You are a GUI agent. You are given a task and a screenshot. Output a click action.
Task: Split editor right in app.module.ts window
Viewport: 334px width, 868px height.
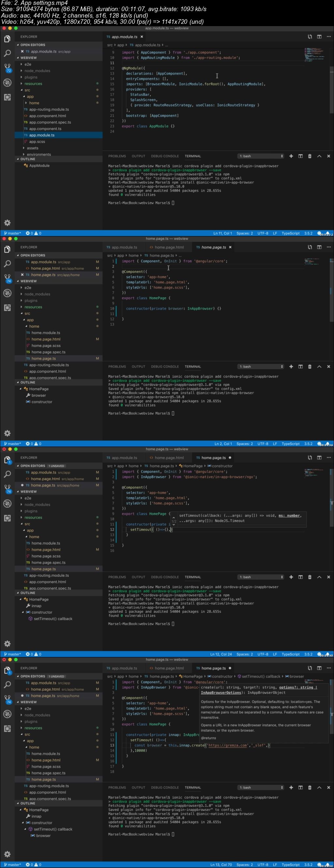pyautogui.click(x=319, y=37)
